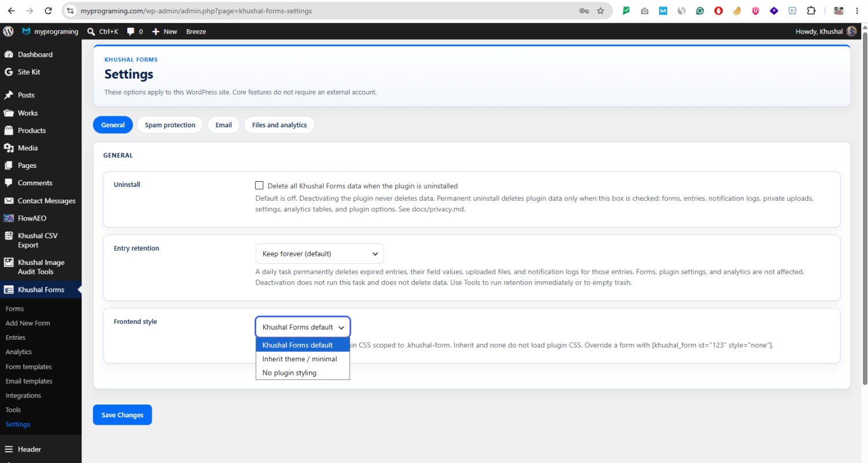Choose Khushal Forms default option

(303, 345)
